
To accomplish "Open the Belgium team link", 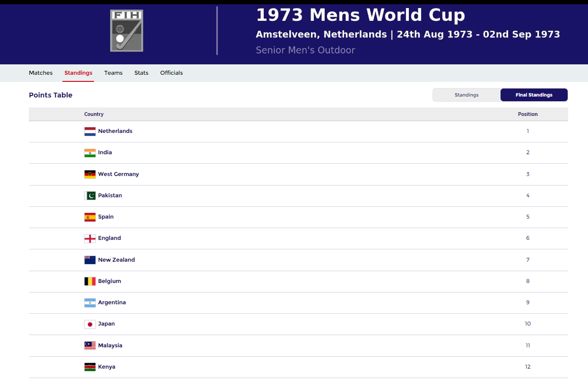I will coord(110,281).
